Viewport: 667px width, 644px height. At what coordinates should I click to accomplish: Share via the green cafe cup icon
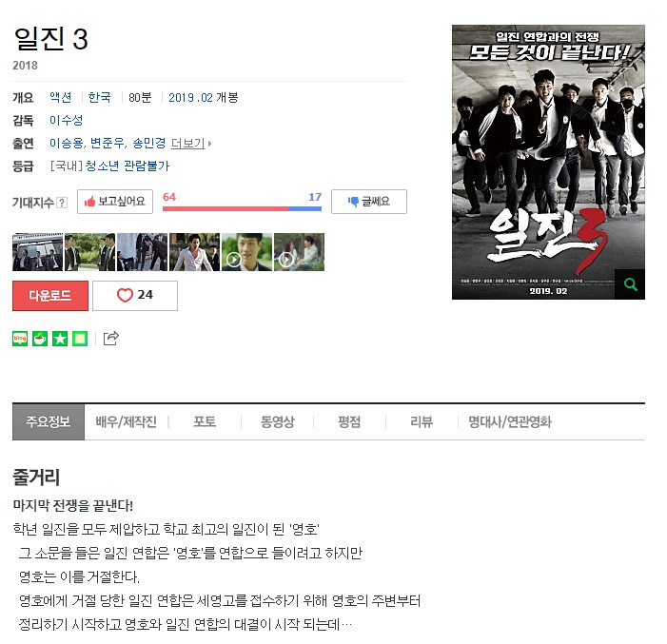40,339
